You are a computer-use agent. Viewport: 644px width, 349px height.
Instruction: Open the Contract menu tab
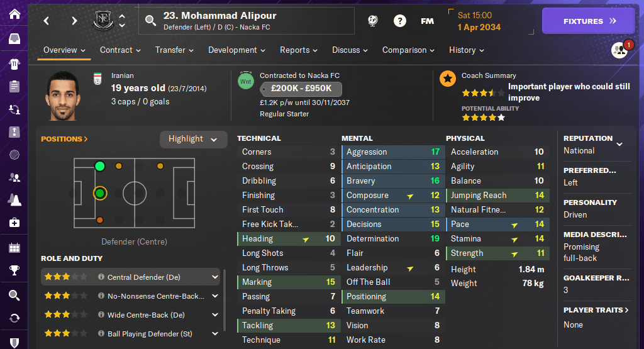point(119,50)
